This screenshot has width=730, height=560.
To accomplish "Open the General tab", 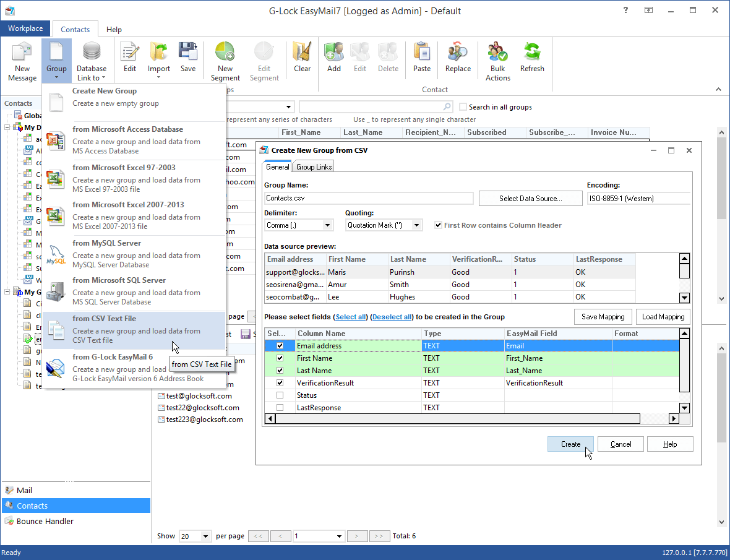I will 278,166.
